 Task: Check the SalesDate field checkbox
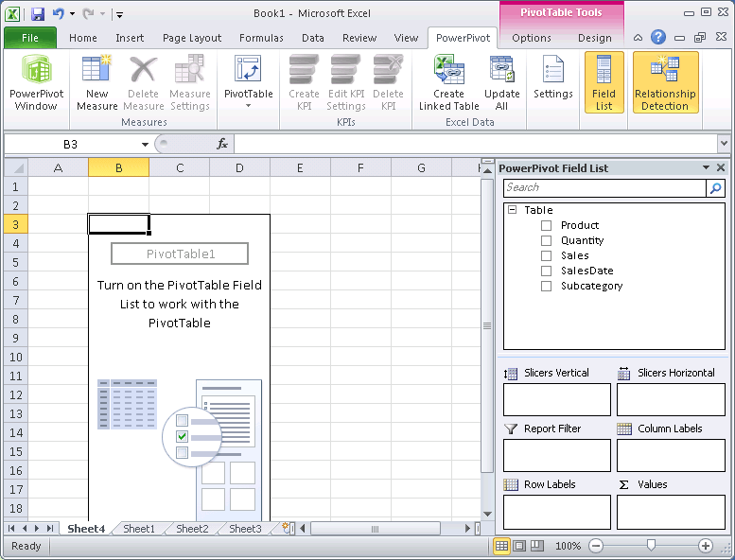546,271
